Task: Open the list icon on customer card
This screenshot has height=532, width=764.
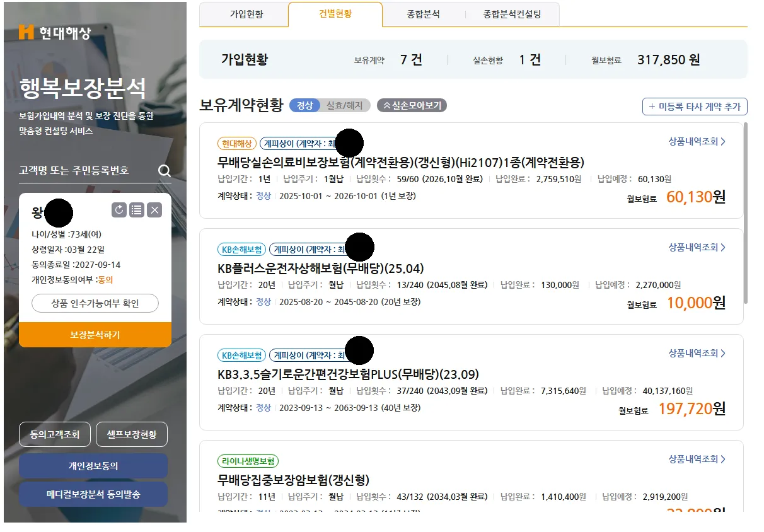Action: pyautogui.click(x=136, y=210)
